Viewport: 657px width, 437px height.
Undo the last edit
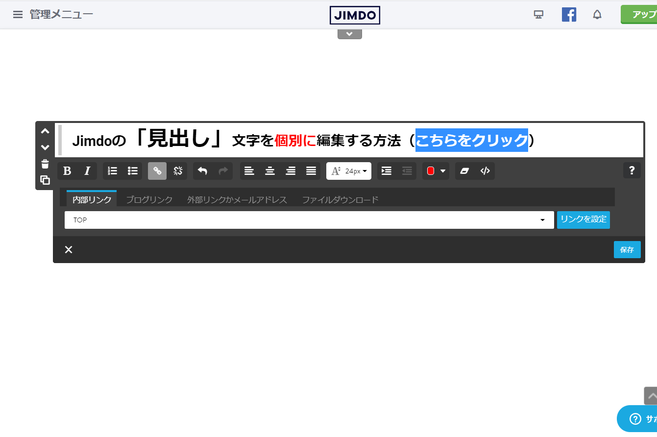[x=203, y=171]
